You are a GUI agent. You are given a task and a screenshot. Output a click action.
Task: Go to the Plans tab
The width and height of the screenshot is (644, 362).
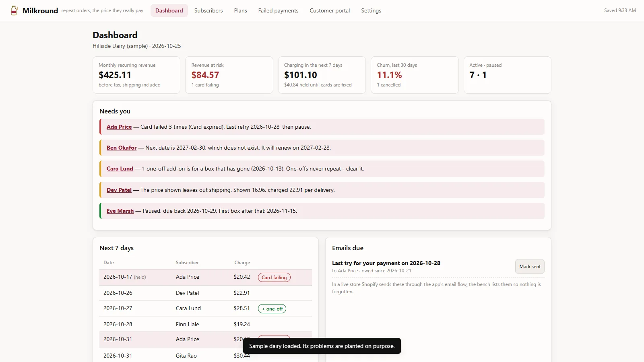pos(241,10)
